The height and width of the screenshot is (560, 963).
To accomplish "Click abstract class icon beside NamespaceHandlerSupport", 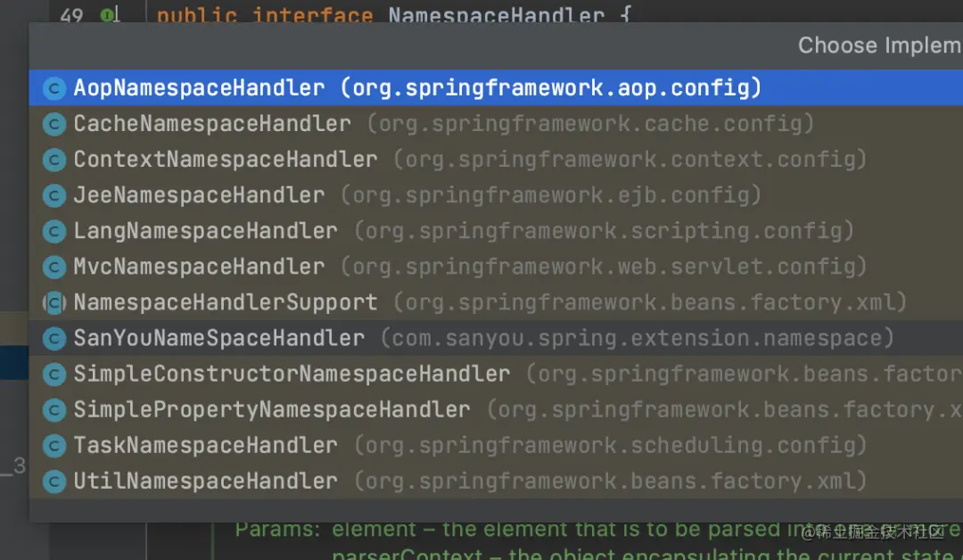I will point(54,302).
